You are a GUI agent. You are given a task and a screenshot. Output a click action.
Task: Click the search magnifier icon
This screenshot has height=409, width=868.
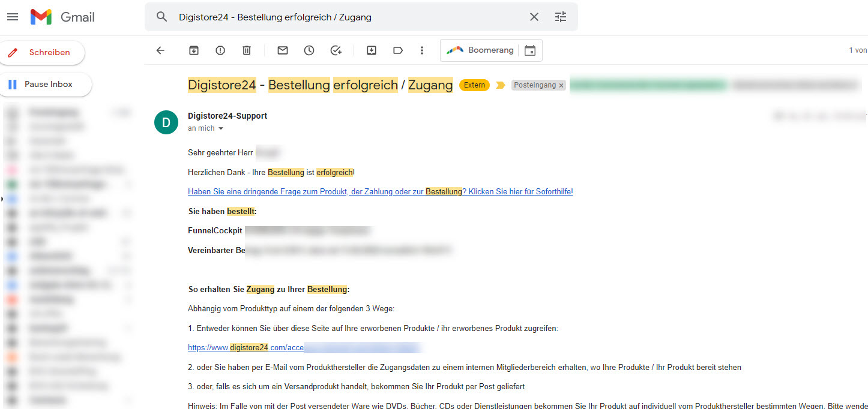[161, 17]
